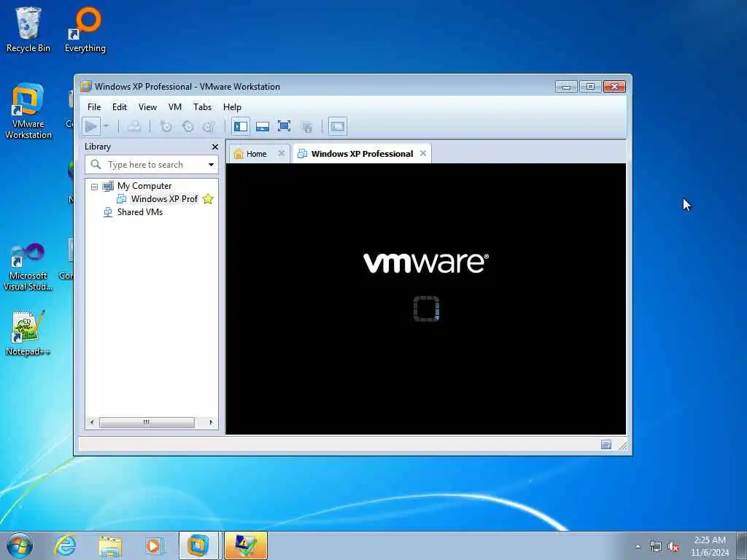Click the warning-checkmark taskbar application button

point(246,545)
